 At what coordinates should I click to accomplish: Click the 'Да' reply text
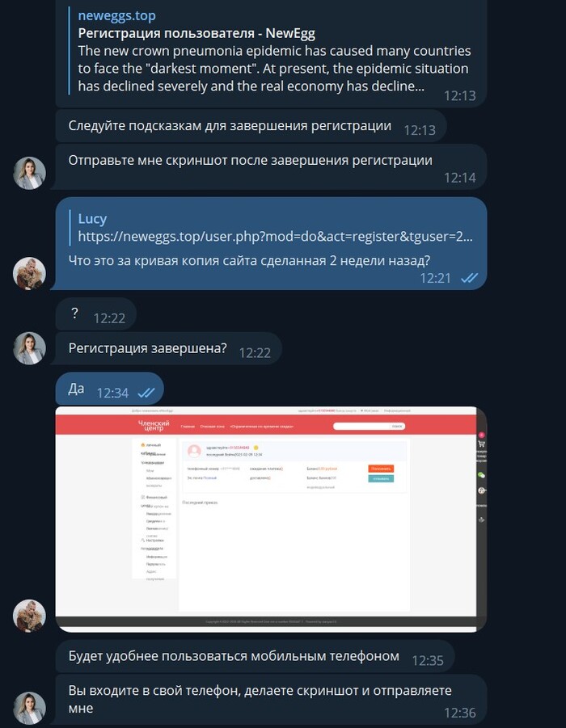coord(76,389)
